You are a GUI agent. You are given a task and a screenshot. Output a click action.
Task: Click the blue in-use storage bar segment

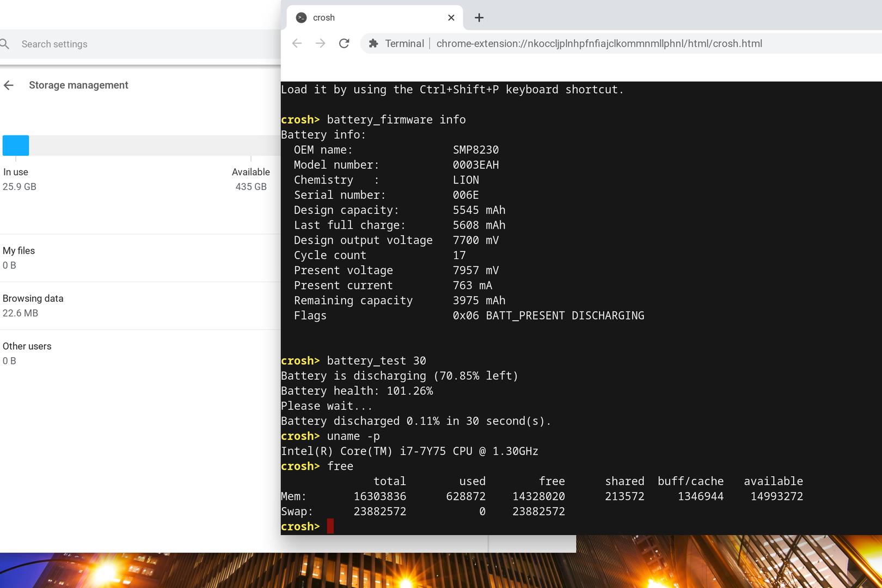[16, 145]
